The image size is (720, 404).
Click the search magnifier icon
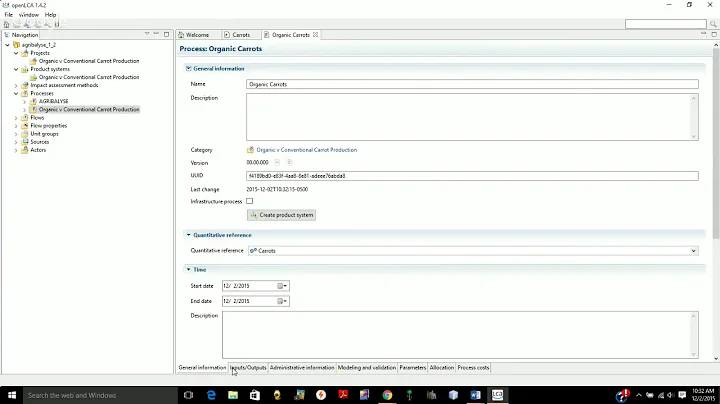click(713, 24)
